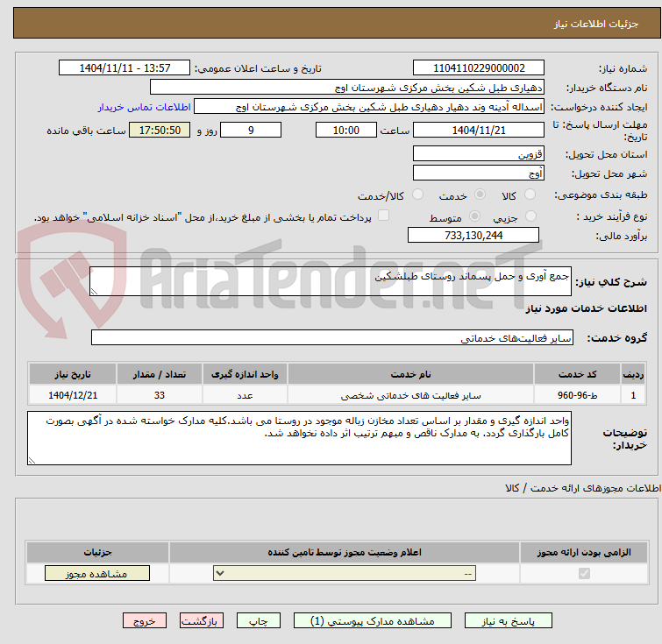
Task: Click the cell سایر فعالیت های خدماتی شخصی
Action: (x=411, y=395)
